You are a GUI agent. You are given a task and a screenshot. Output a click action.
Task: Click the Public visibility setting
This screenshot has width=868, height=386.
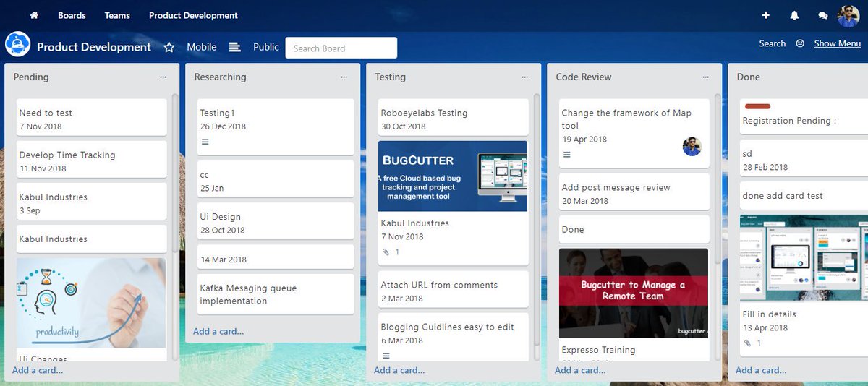pos(265,47)
